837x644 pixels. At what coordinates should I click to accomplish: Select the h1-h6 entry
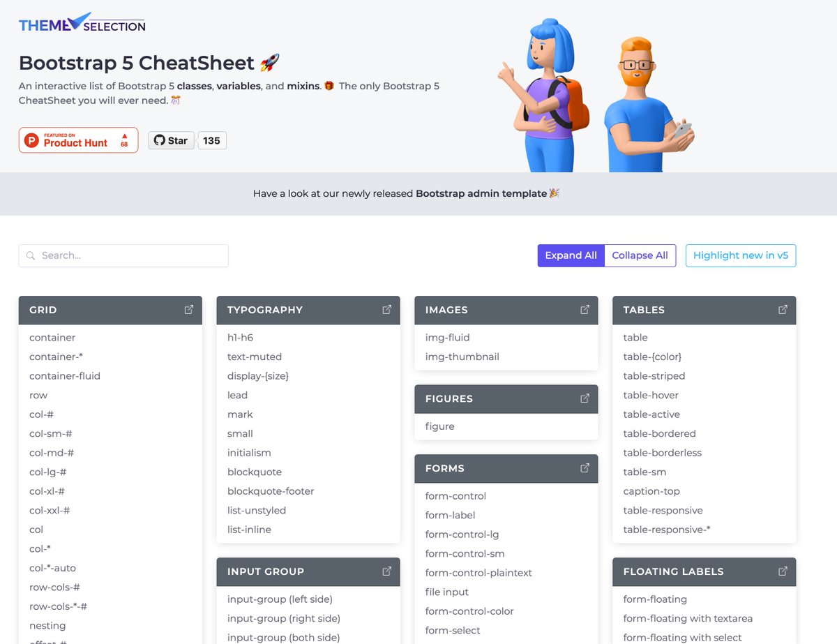point(240,338)
